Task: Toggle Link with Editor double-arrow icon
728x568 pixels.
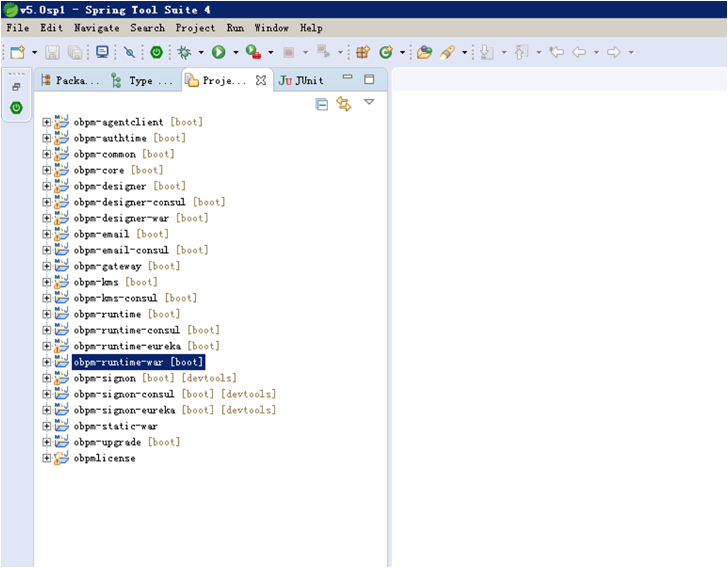Action: 344,104
